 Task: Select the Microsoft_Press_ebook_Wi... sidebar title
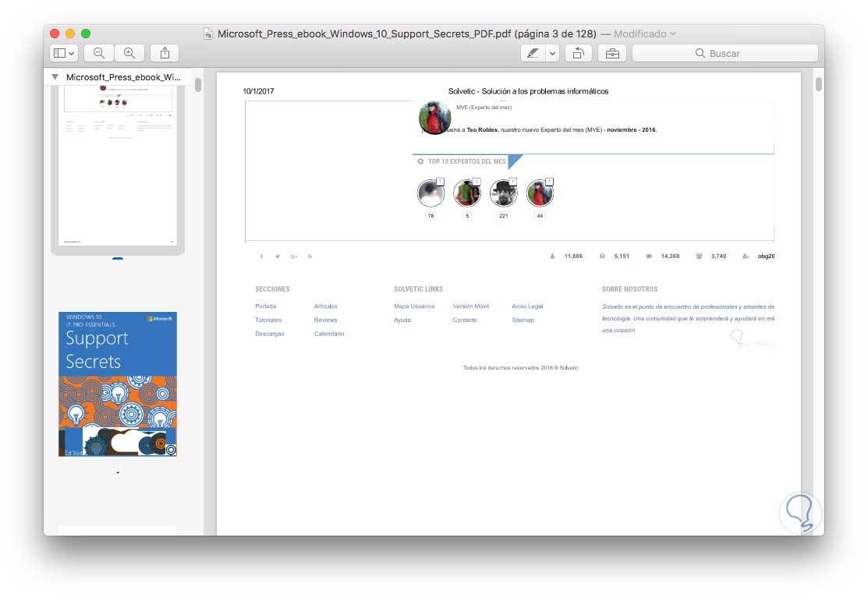123,77
